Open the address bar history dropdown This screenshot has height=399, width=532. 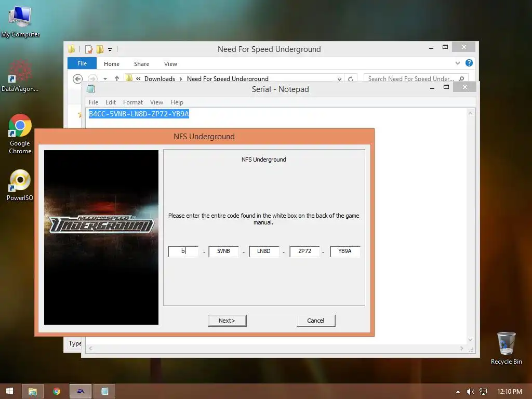pos(339,79)
